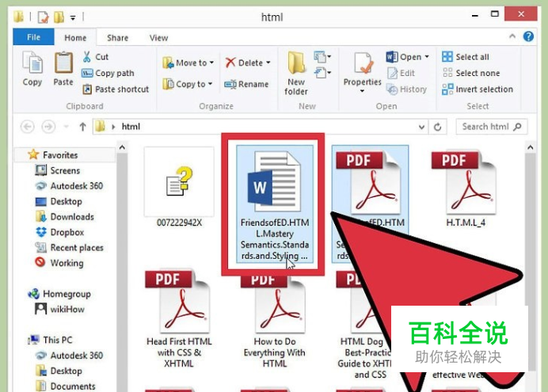Open Recent places
The image size is (548, 392).
coord(78,247)
